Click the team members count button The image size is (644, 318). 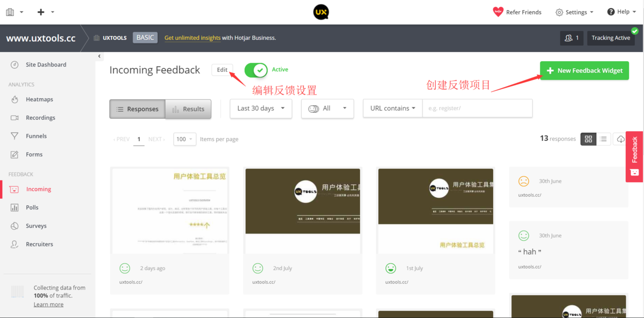click(x=572, y=38)
